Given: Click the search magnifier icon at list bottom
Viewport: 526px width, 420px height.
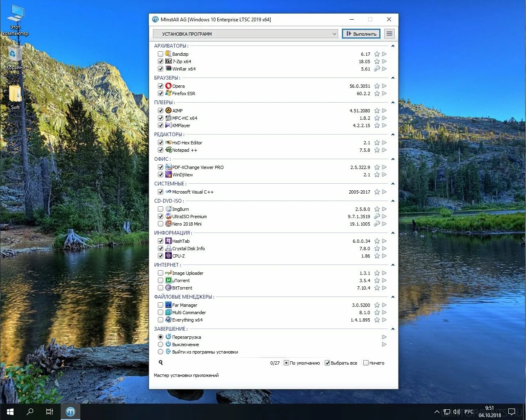Looking at the screenshot, I should coord(161,363).
